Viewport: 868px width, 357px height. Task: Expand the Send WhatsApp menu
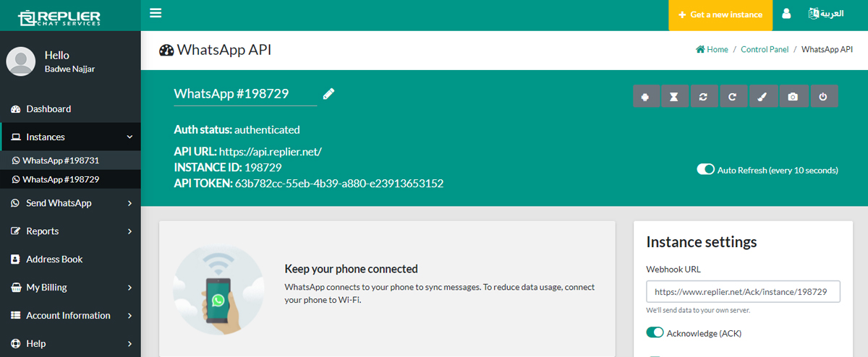[x=70, y=203]
